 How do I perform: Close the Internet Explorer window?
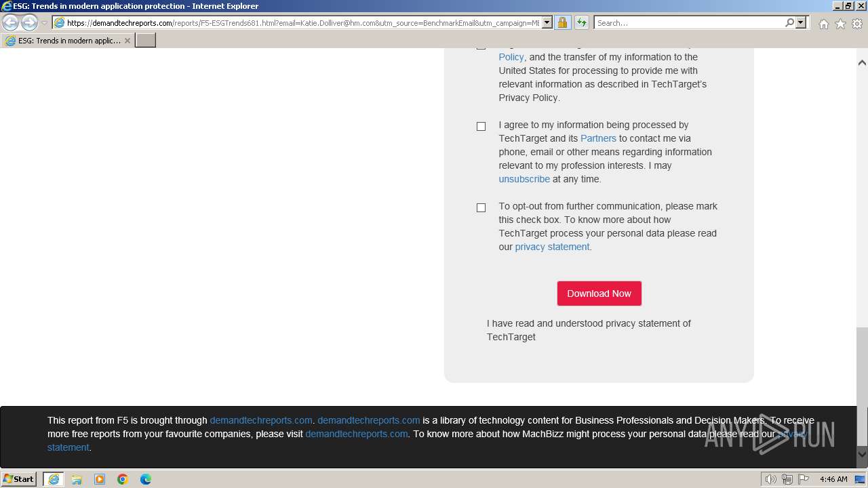(x=860, y=6)
